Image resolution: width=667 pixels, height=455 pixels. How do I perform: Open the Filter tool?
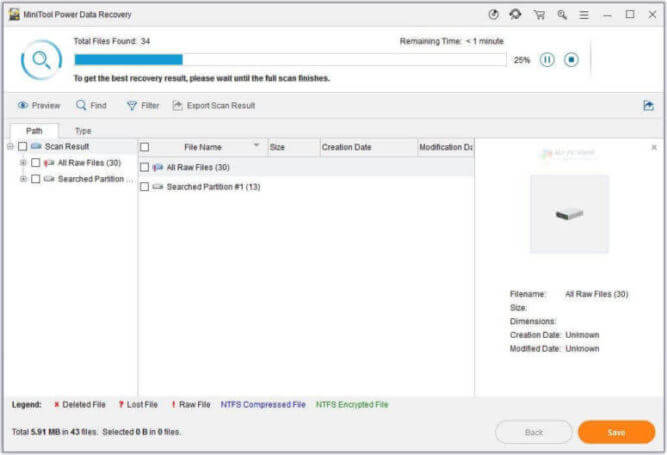[143, 105]
